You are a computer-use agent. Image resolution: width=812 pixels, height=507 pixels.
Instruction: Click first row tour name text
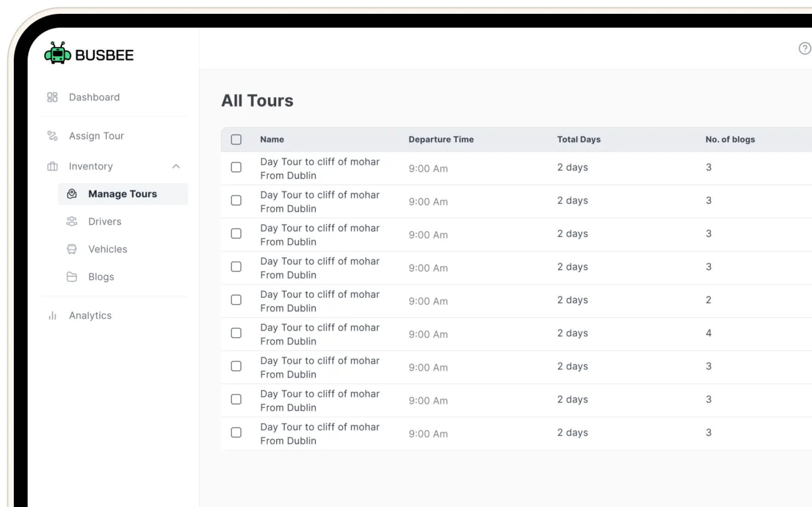click(320, 169)
